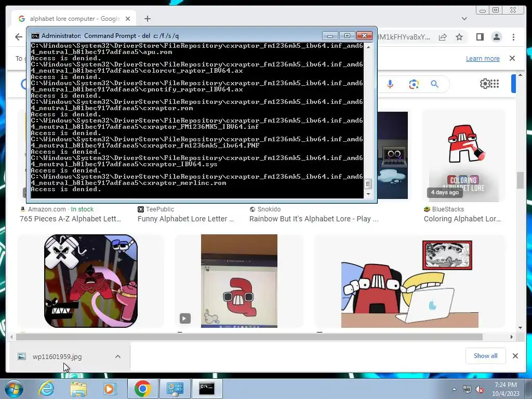Open Windows Media Player from taskbar
Image resolution: width=532 pixels, height=399 pixels.
[110, 389]
